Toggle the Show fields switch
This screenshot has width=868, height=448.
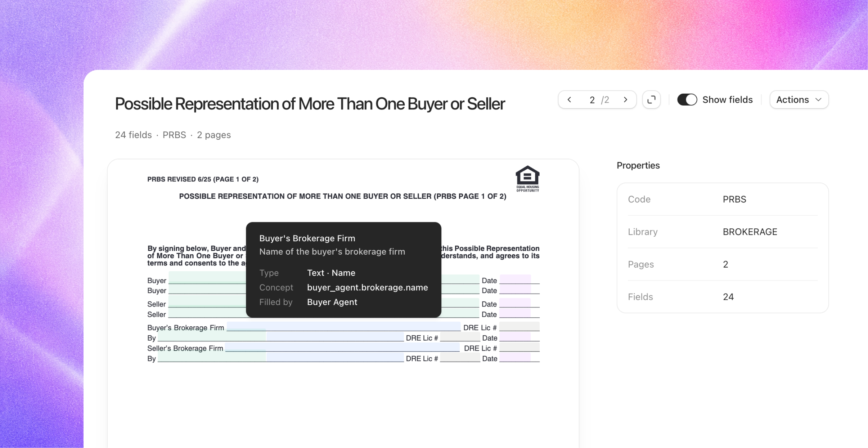click(687, 100)
